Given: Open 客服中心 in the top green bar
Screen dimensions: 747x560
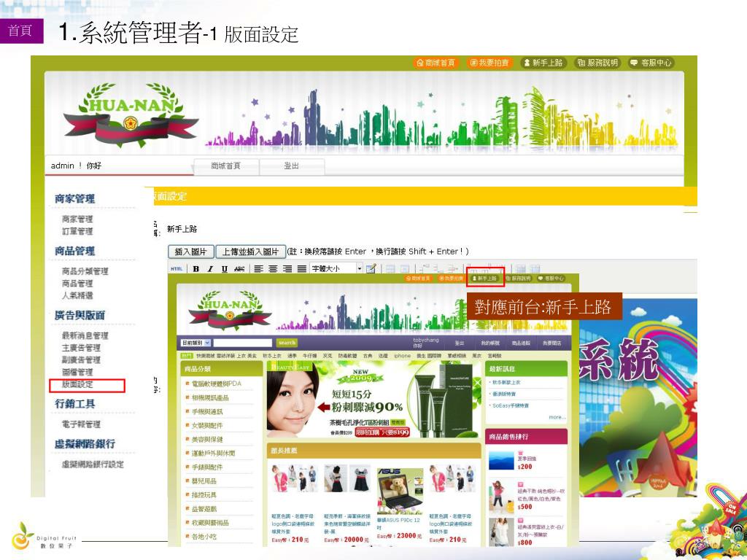Looking at the screenshot, I should tap(651, 63).
